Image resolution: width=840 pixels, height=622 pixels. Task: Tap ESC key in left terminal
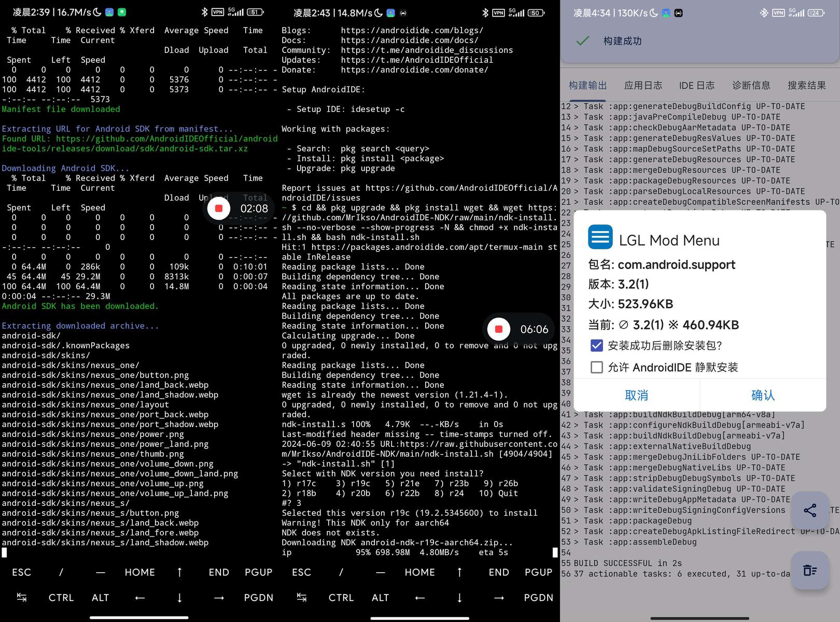(x=21, y=572)
